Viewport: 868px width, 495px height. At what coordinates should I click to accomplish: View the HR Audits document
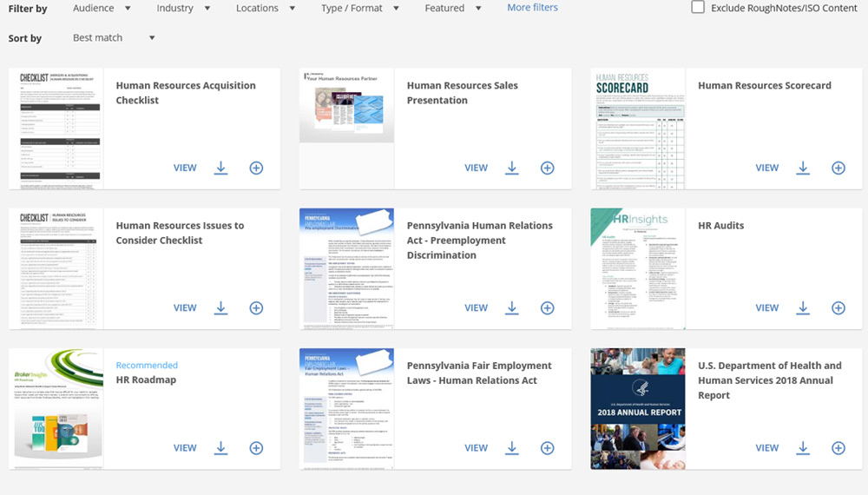tap(767, 307)
